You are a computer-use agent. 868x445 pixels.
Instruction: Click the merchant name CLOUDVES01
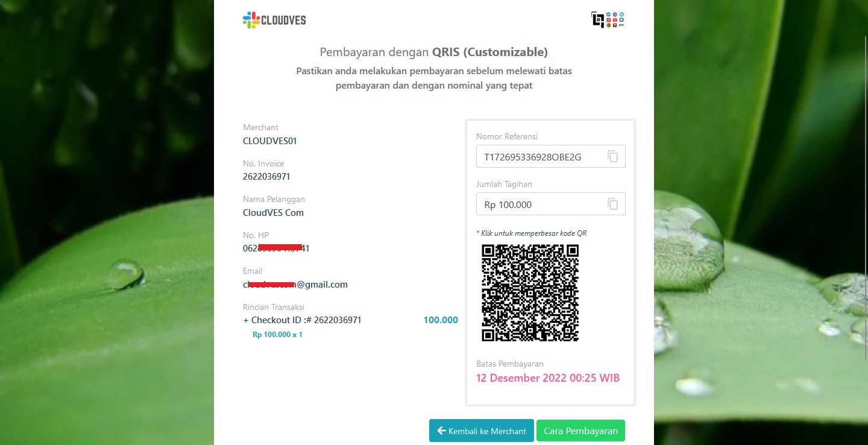tap(270, 141)
